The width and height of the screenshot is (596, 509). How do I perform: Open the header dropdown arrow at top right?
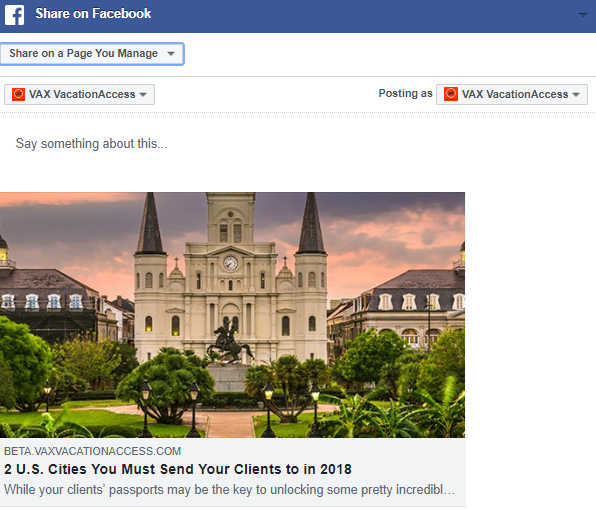click(582, 16)
